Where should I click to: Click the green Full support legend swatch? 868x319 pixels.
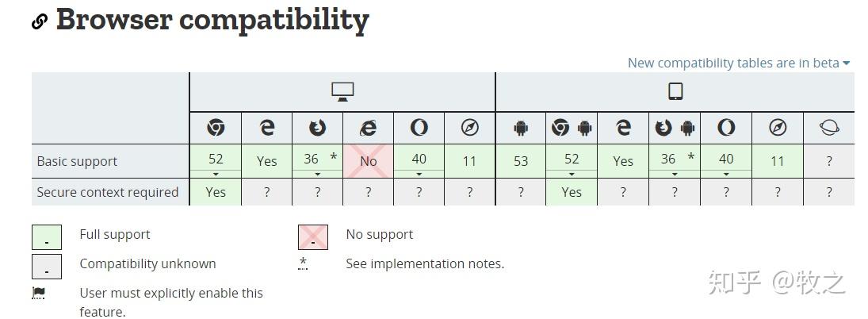click(47, 237)
